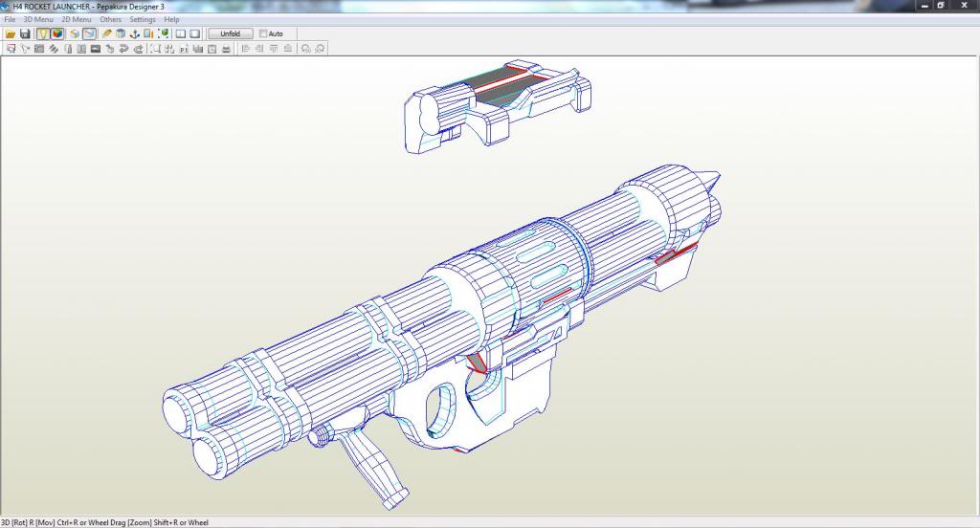Toggle the colored cube texture display icon

tap(56, 33)
